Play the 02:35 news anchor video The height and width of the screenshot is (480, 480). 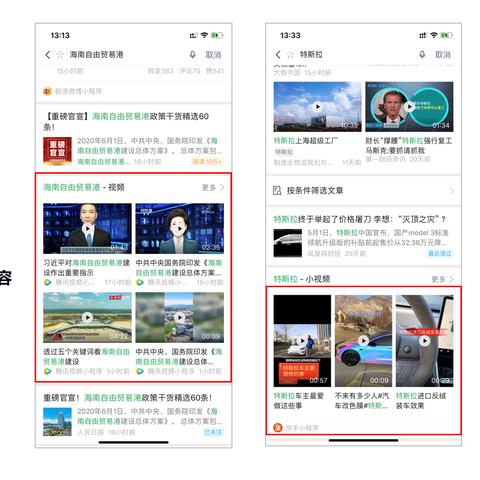pyautogui.click(x=180, y=228)
